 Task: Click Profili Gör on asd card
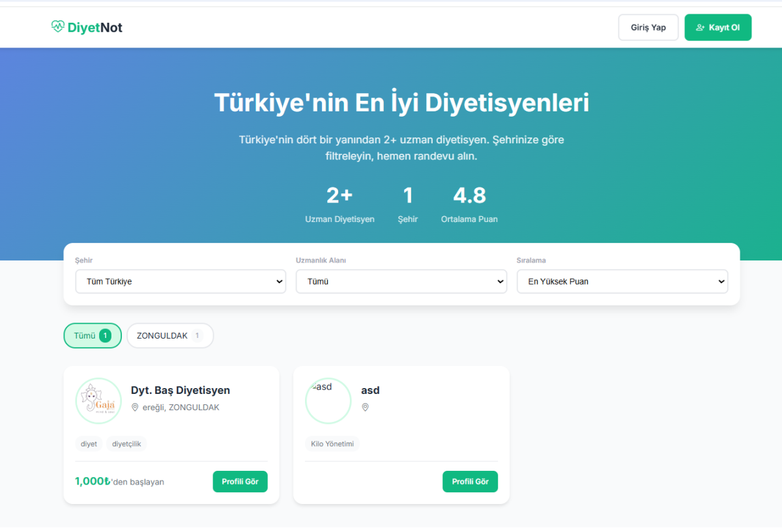(x=470, y=482)
